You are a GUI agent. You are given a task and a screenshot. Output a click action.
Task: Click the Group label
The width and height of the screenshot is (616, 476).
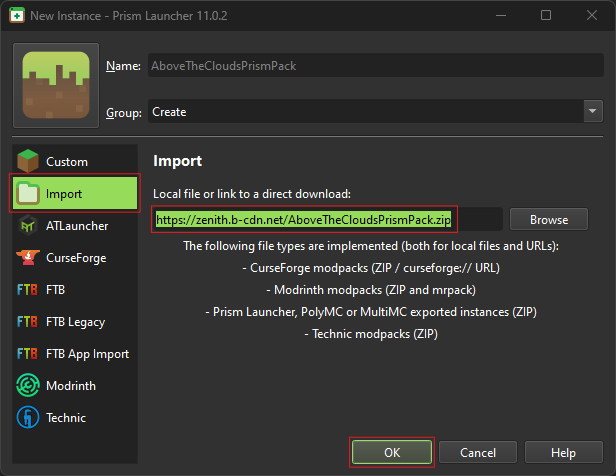124,113
